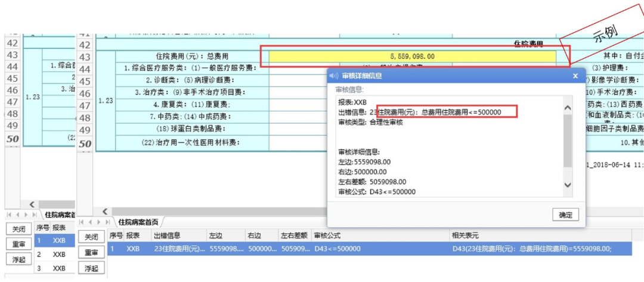Click the last-sheet arrow left of full 住院病案首页 tab
The height and width of the screenshot is (282, 644).
coord(108,222)
